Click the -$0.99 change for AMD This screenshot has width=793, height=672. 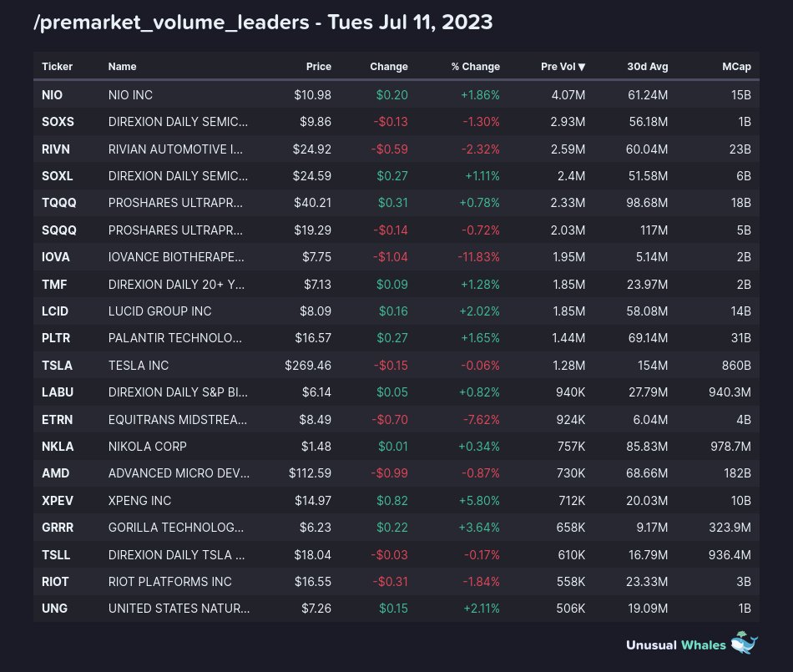(x=390, y=473)
